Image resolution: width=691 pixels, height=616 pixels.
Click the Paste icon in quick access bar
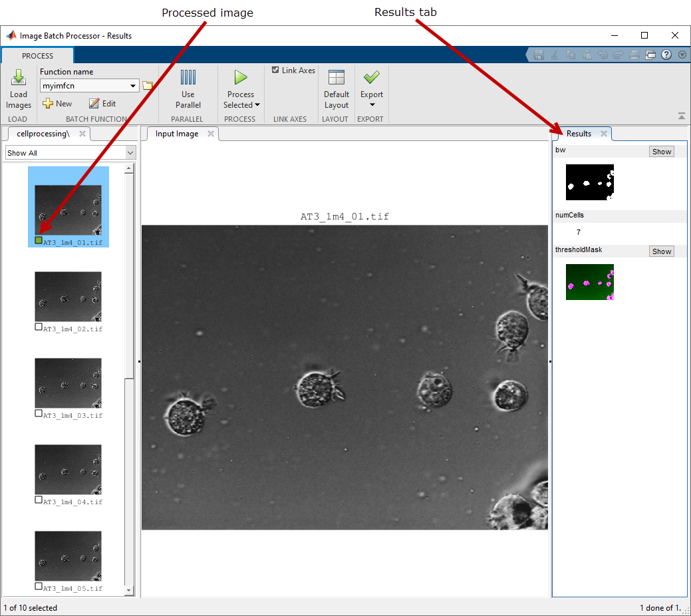tap(587, 55)
